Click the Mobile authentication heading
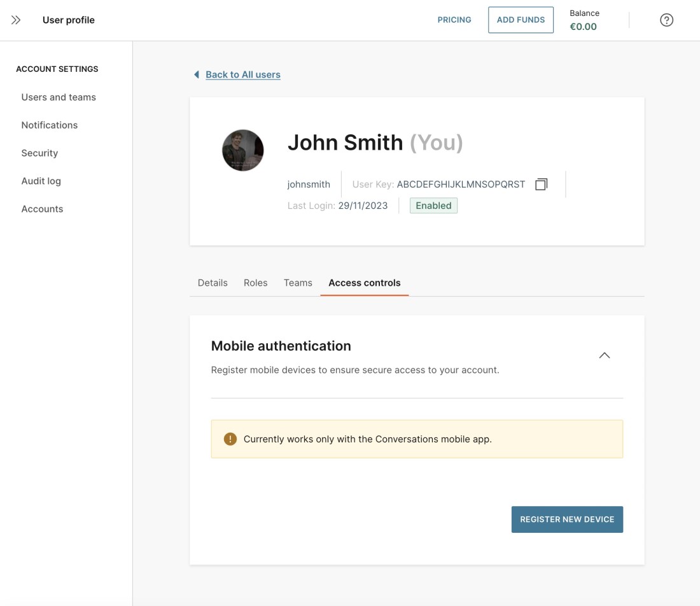This screenshot has height=606, width=700. [281, 346]
